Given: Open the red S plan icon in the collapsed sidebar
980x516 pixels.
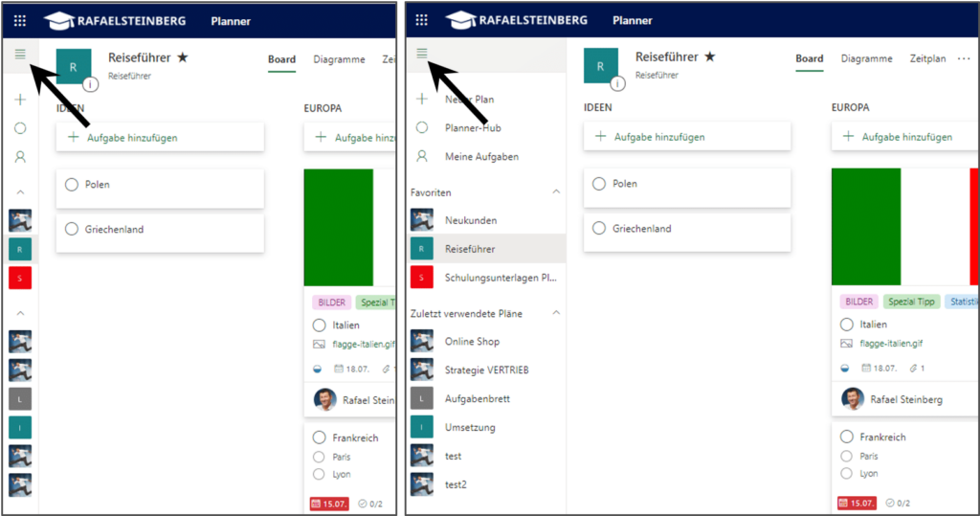Looking at the screenshot, I should point(20,278).
